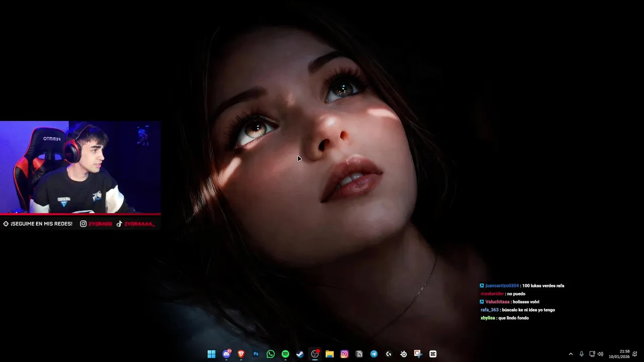Show hidden system tray icons

[x=571, y=354]
